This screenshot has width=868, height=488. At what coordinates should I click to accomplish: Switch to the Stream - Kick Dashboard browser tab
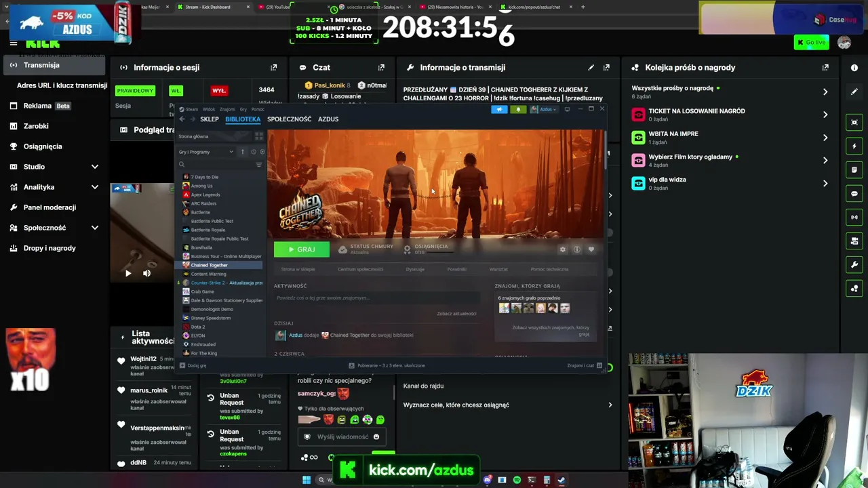[x=212, y=7]
